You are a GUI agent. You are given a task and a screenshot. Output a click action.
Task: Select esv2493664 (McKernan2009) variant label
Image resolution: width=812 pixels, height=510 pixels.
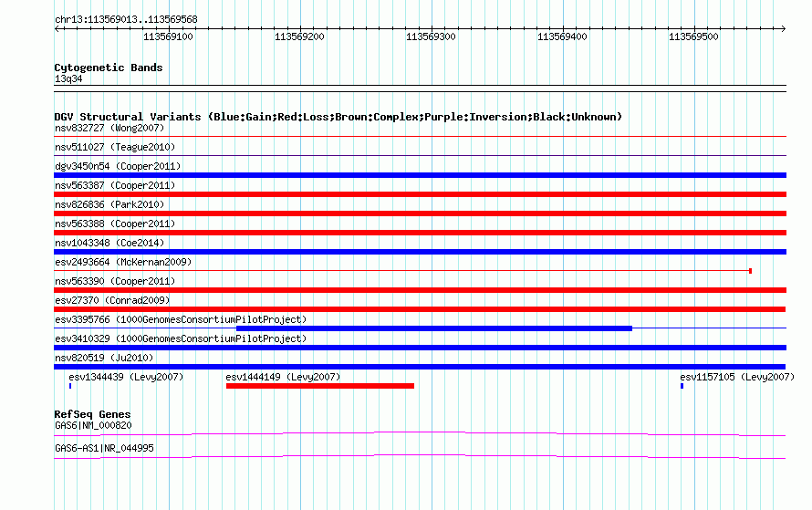pos(123,262)
